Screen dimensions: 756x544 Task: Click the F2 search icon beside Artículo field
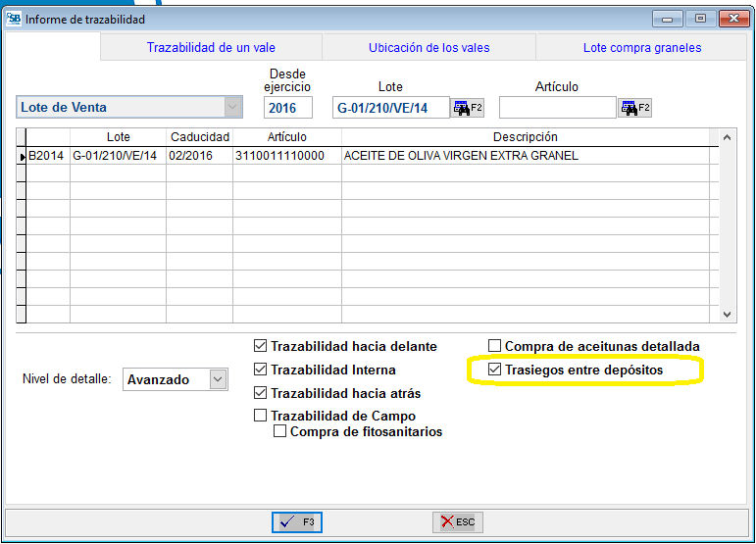point(635,108)
